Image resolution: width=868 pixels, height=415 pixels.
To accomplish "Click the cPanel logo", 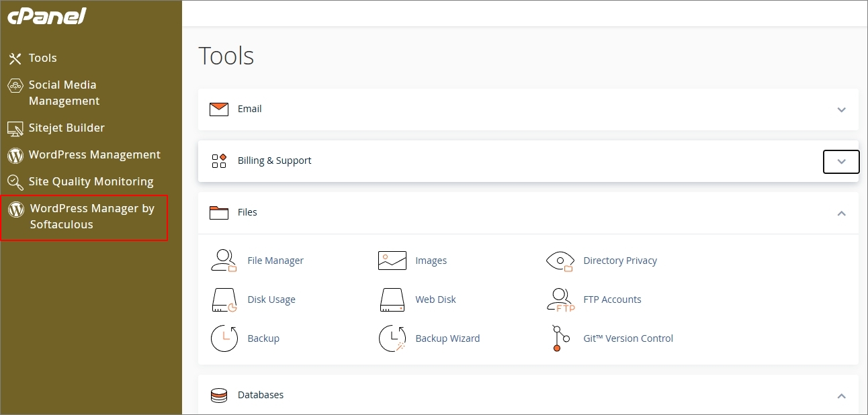I will pos(47,17).
